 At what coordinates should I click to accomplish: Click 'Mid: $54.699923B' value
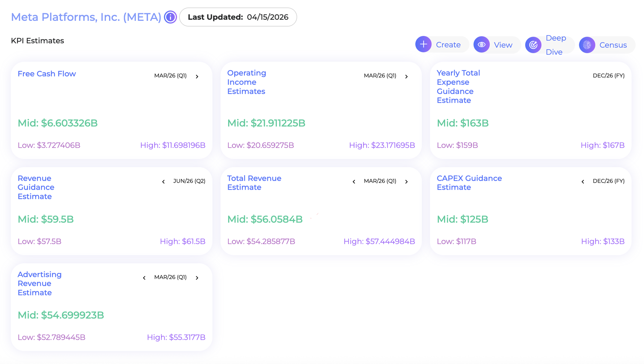click(x=61, y=315)
